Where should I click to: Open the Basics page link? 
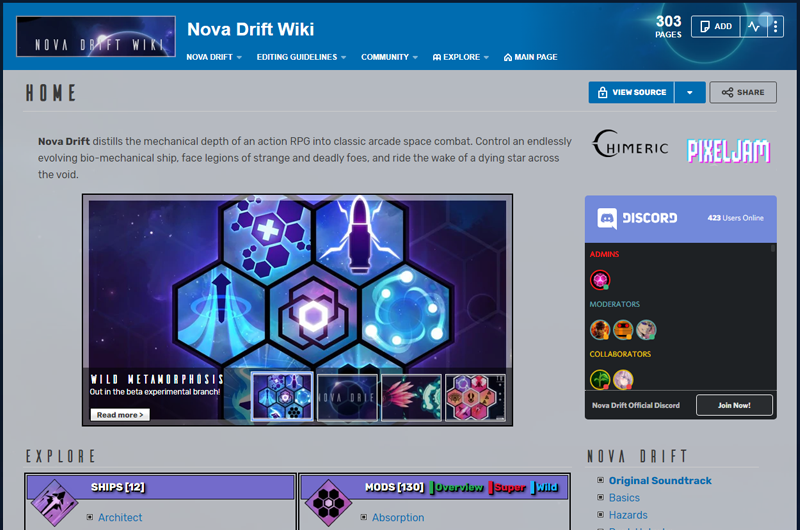click(624, 498)
